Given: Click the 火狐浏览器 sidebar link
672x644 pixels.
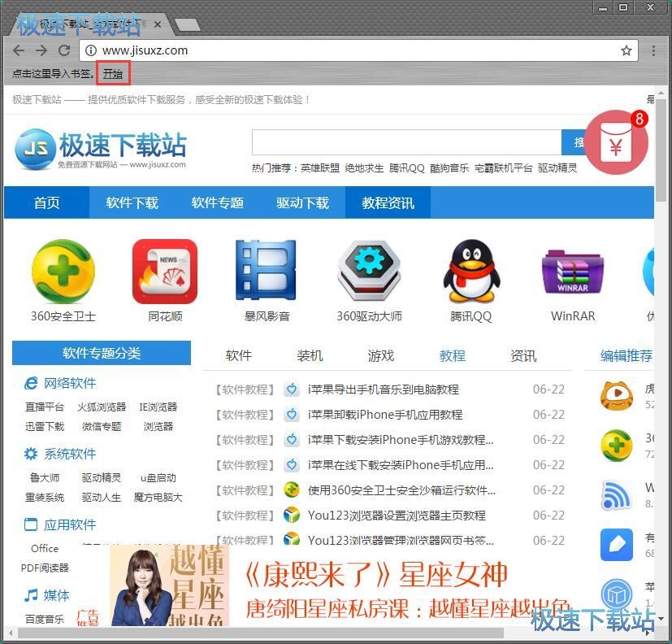Looking at the screenshot, I should pos(102,407).
